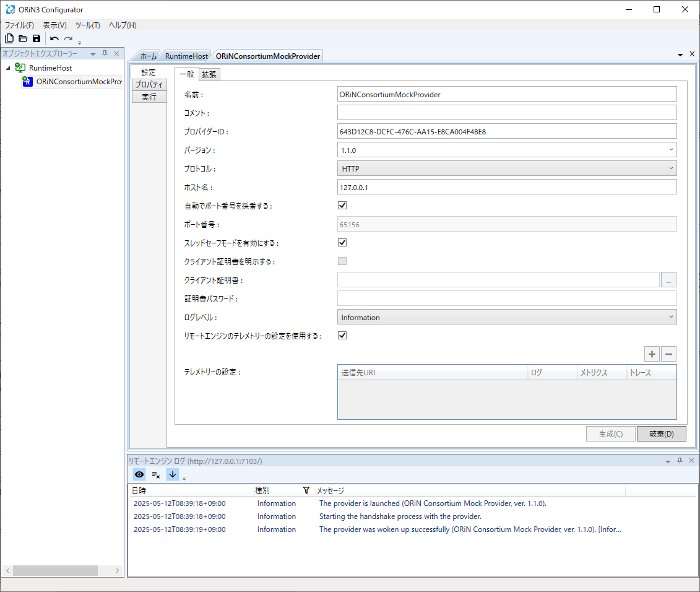
Task: Click the Object Explorer scroll right arrow
Action: click(118, 570)
